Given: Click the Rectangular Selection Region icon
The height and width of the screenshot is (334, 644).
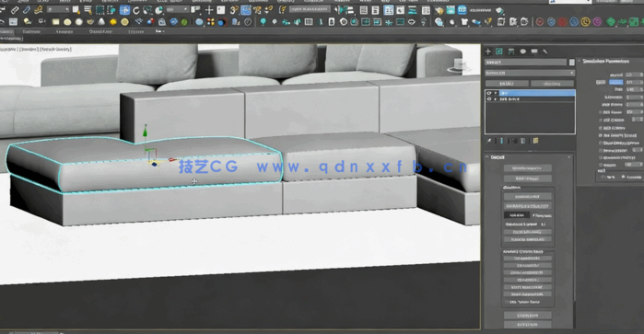Looking at the screenshot, I should 100,10.
